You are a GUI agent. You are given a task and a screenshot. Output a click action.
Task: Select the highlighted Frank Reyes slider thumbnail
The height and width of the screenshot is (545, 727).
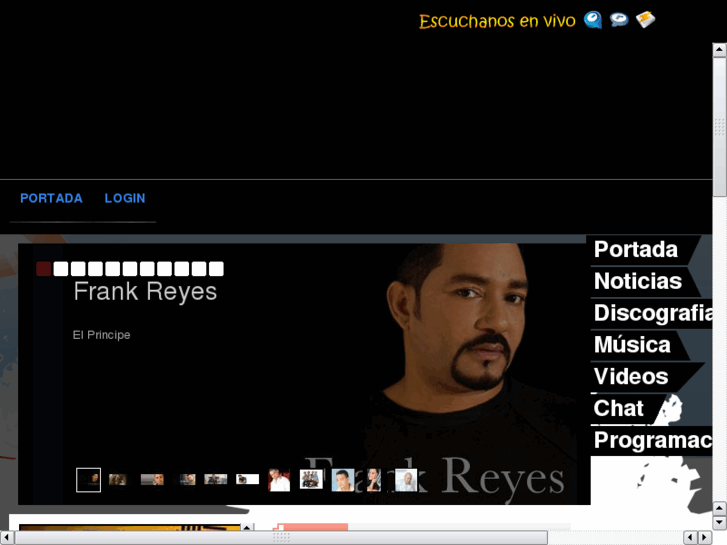[x=89, y=480]
